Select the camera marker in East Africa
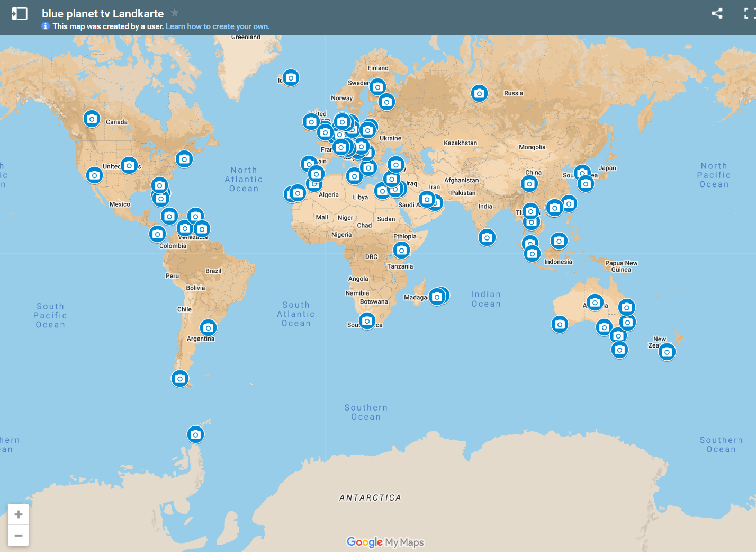Viewport: 756px width, 552px height. click(x=401, y=250)
